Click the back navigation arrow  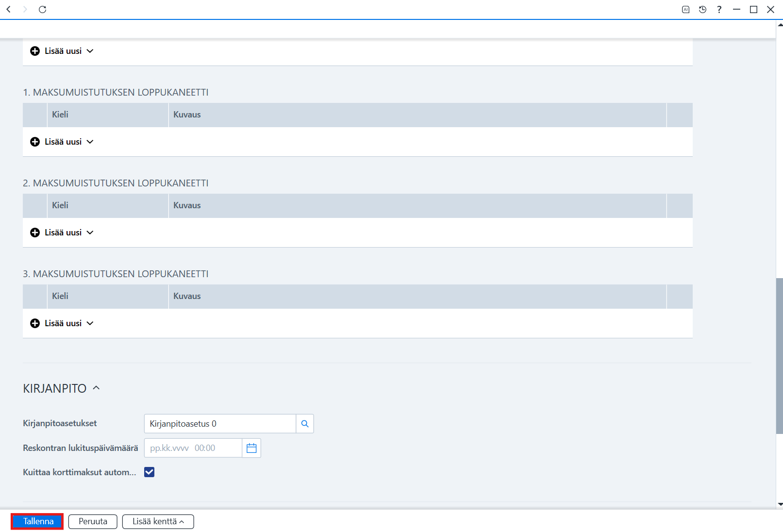[9, 9]
